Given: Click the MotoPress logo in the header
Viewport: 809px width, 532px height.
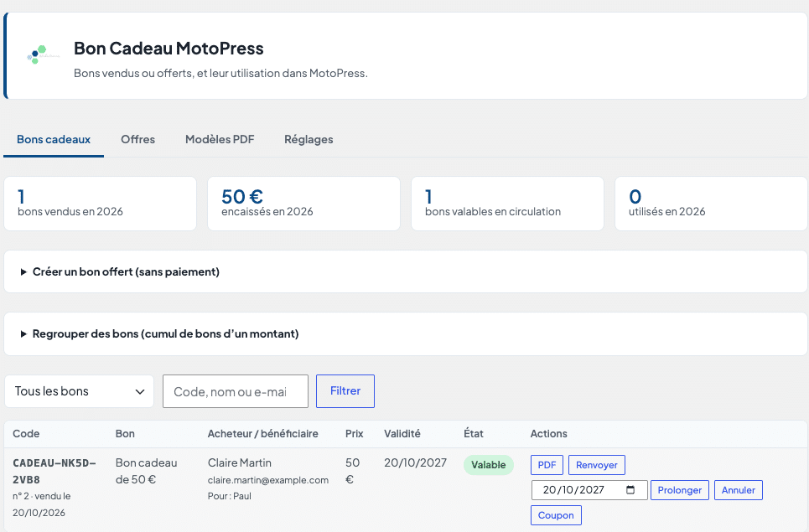Looking at the screenshot, I should [x=44, y=54].
